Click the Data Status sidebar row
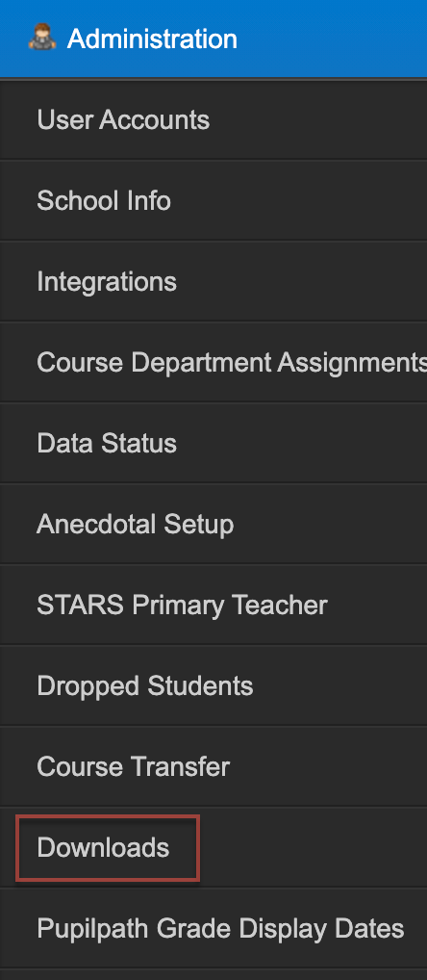 point(213,443)
